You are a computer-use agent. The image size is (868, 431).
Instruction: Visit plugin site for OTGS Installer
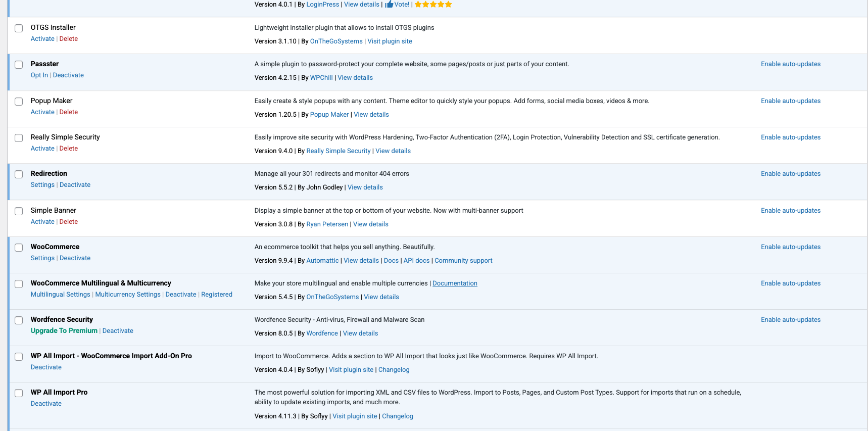(x=390, y=41)
